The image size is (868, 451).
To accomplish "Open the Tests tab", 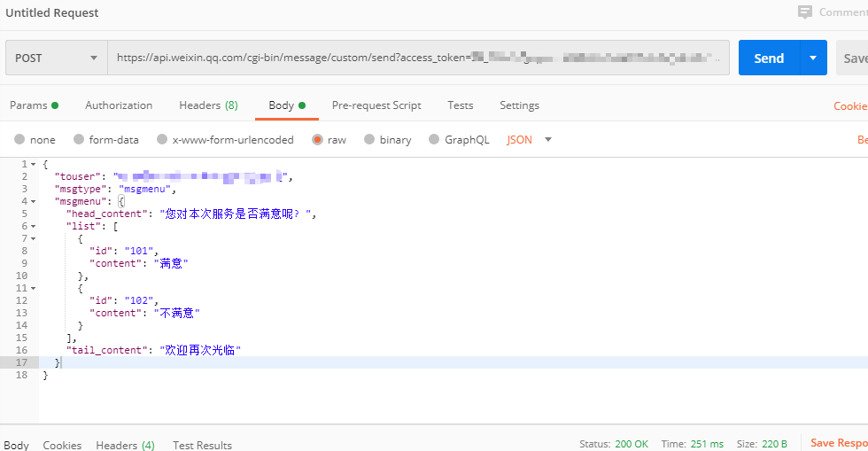I will tap(460, 105).
